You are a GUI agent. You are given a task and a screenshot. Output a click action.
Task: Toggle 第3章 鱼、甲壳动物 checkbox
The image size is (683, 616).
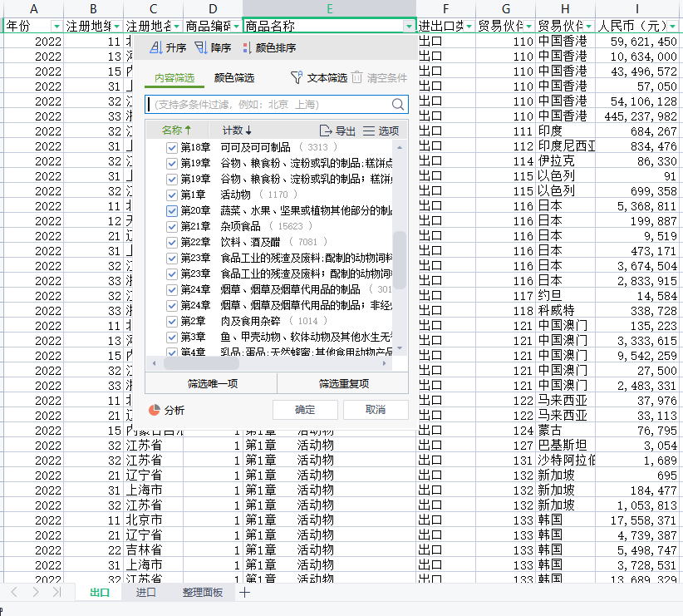coord(172,338)
